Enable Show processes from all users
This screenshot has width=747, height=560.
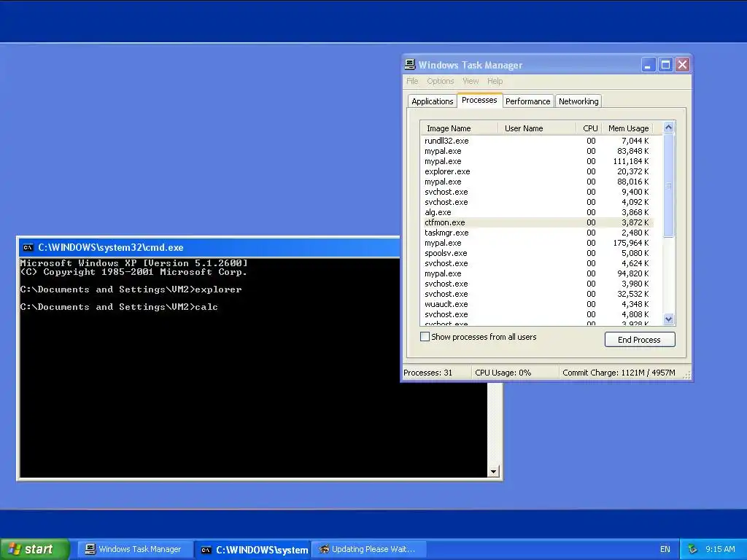[x=425, y=337]
